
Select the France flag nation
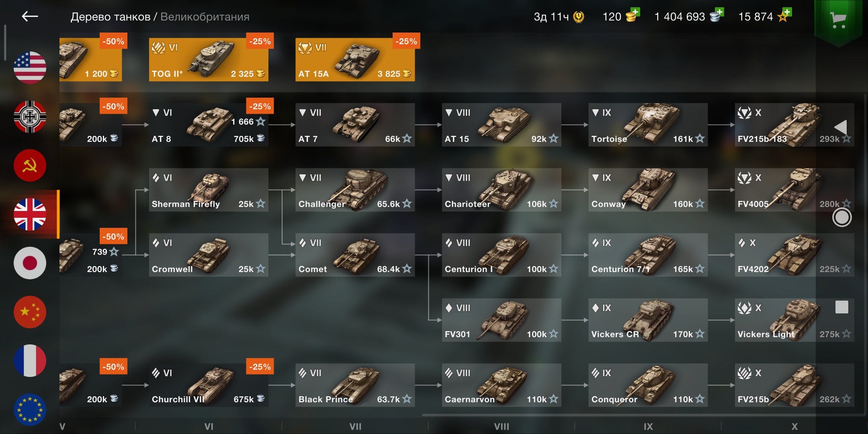[x=30, y=361]
